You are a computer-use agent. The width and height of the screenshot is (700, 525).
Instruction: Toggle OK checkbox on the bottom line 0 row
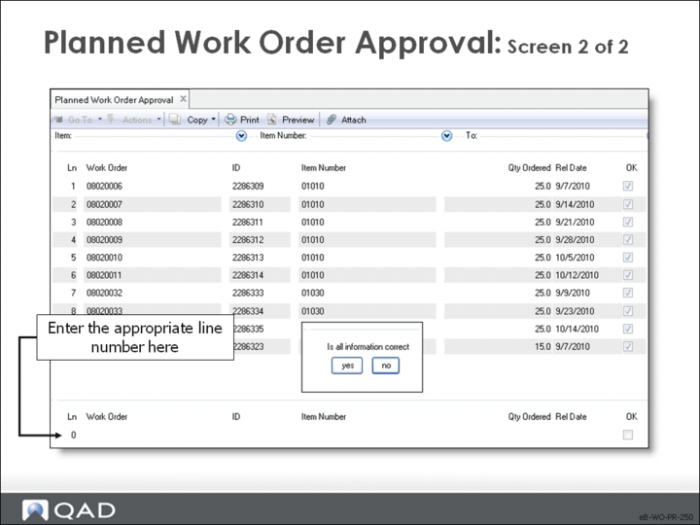click(x=628, y=435)
